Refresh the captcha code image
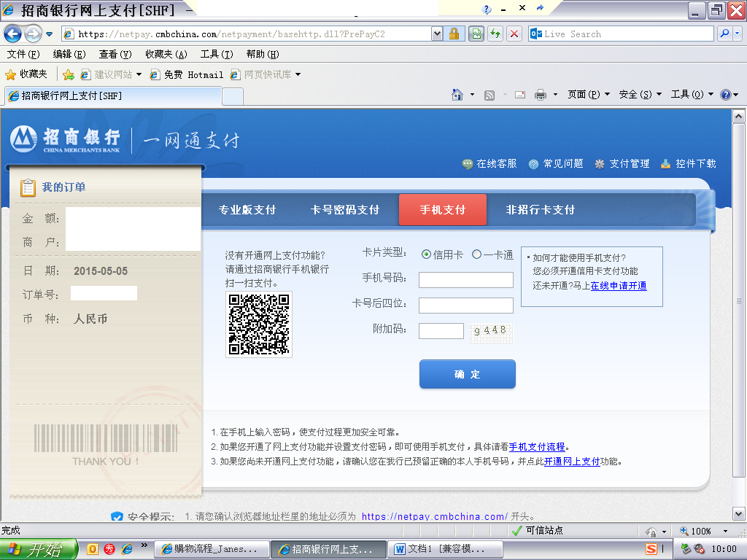The height and width of the screenshot is (560, 747). 491,332
